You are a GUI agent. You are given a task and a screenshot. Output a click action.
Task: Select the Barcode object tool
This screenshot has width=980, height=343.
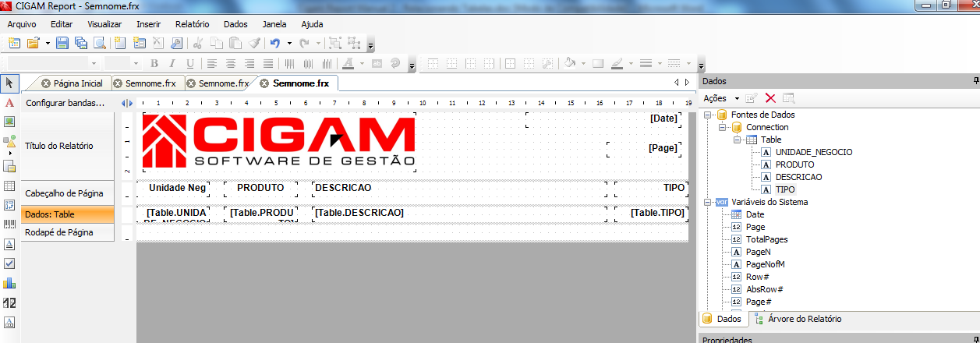coord(9,225)
